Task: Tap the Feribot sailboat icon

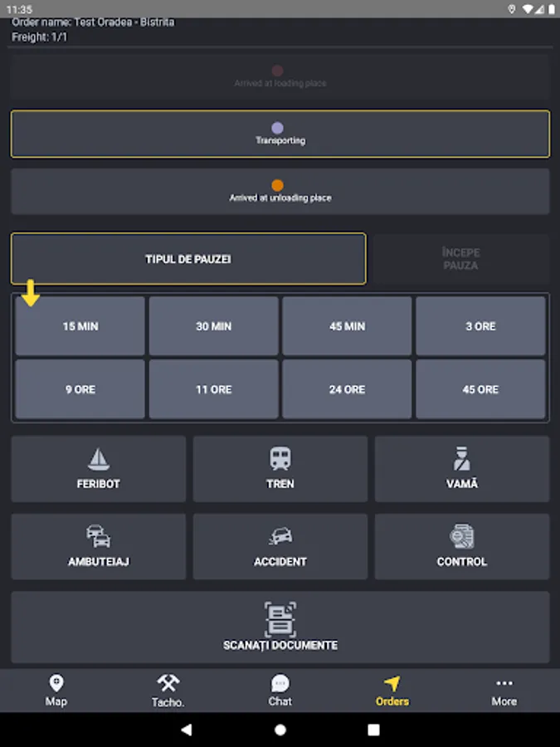Action: pyautogui.click(x=99, y=459)
